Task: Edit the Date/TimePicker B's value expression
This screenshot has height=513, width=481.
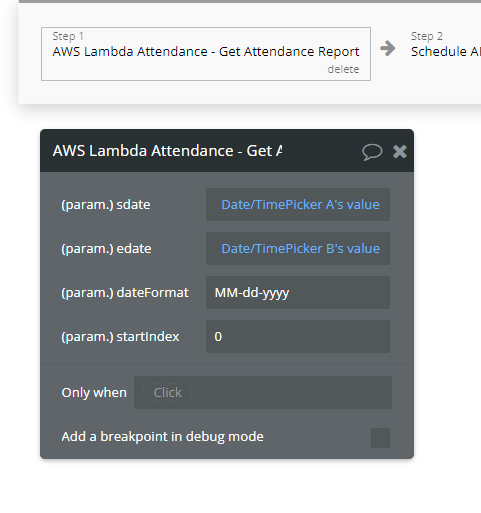Action: pos(300,248)
